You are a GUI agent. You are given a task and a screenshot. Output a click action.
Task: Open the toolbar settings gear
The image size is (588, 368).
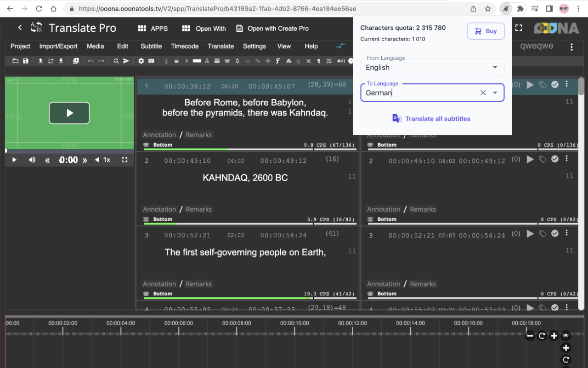pos(141,61)
